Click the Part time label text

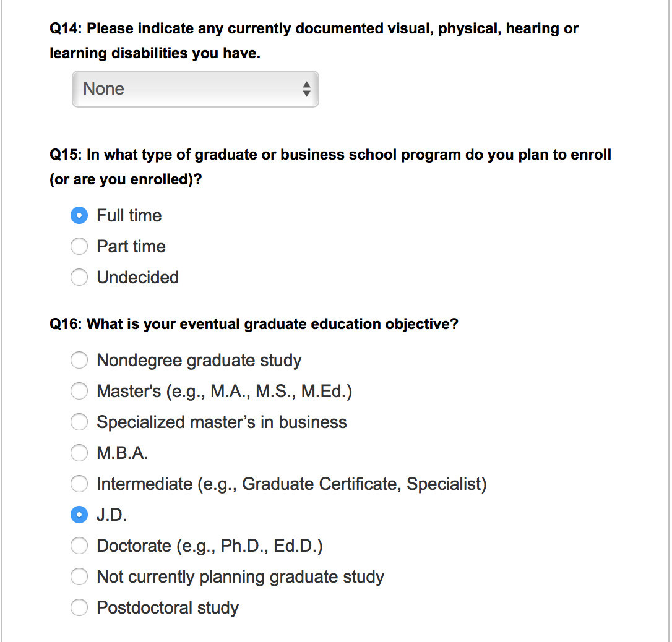pyautogui.click(x=131, y=246)
